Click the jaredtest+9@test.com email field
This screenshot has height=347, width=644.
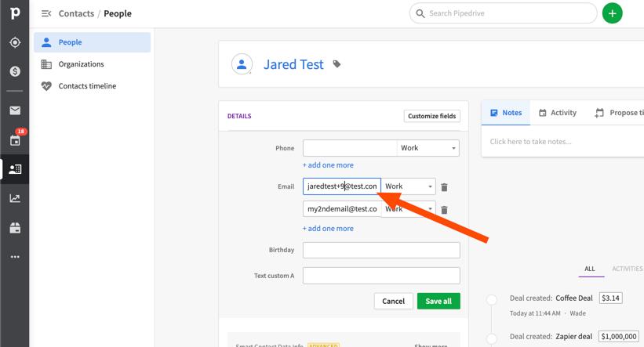coord(342,186)
